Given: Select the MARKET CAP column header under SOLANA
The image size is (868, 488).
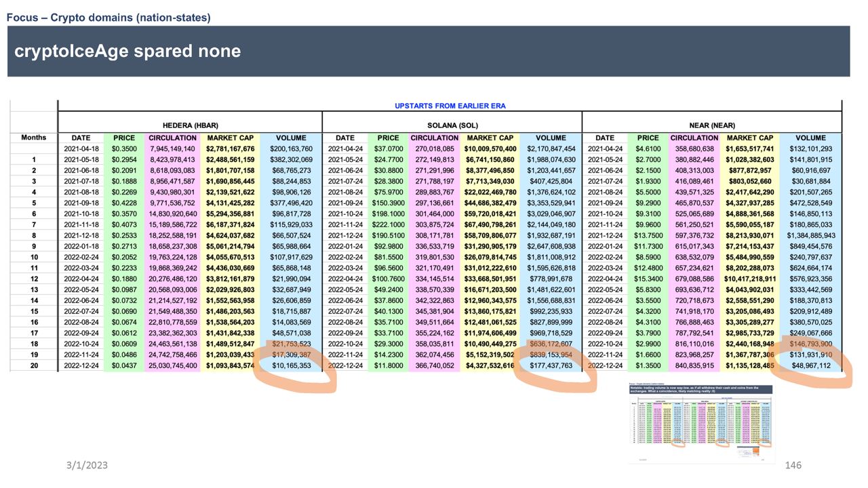Looking at the screenshot, I should [491, 138].
